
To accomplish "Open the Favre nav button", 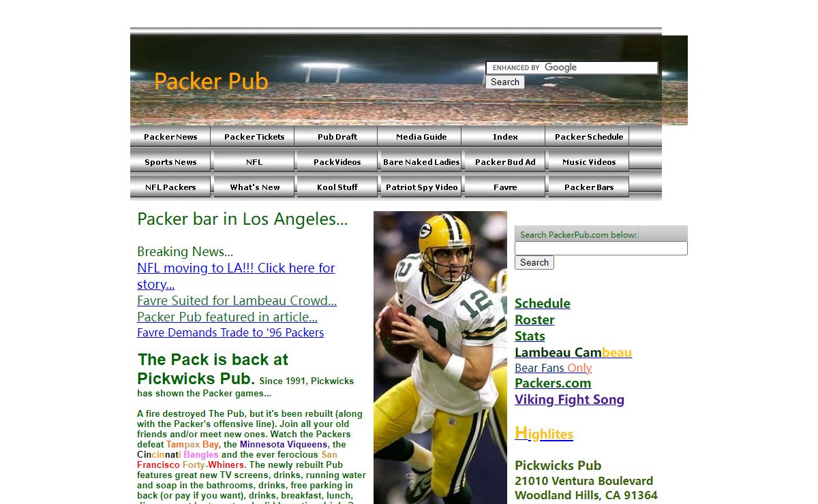I will pyautogui.click(x=505, y=187).
